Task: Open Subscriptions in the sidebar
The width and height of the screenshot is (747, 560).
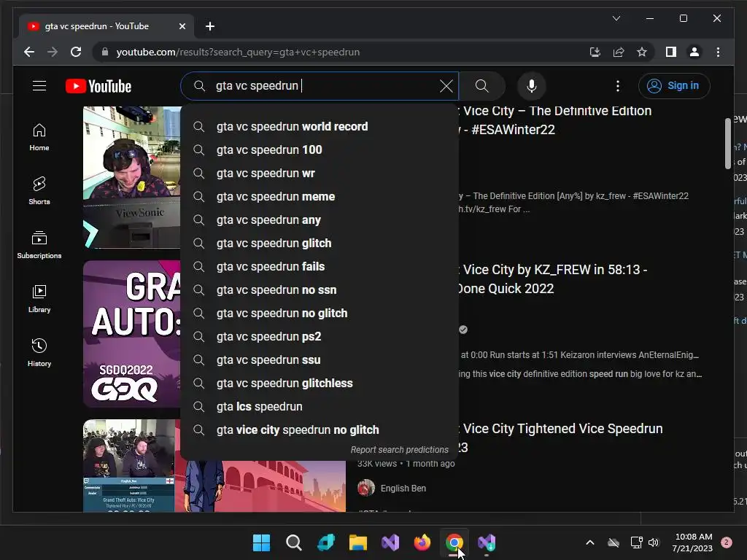Action: [x=39, y=245]
